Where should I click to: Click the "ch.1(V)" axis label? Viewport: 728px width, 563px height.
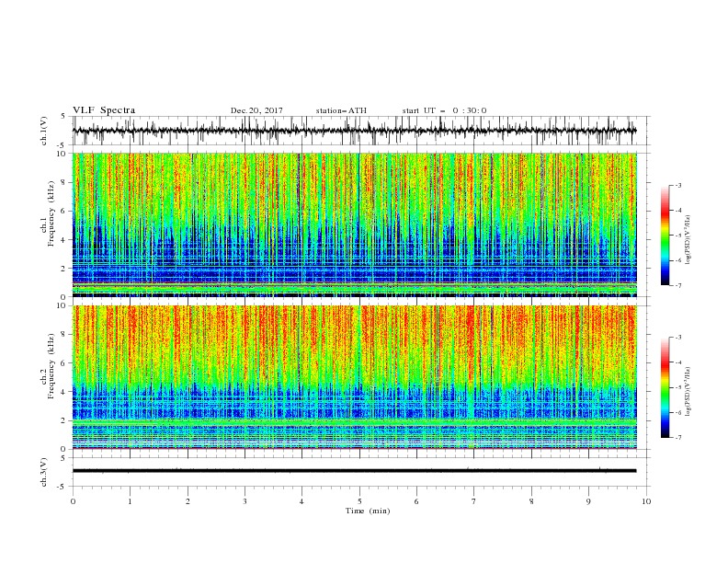(44, 131)
